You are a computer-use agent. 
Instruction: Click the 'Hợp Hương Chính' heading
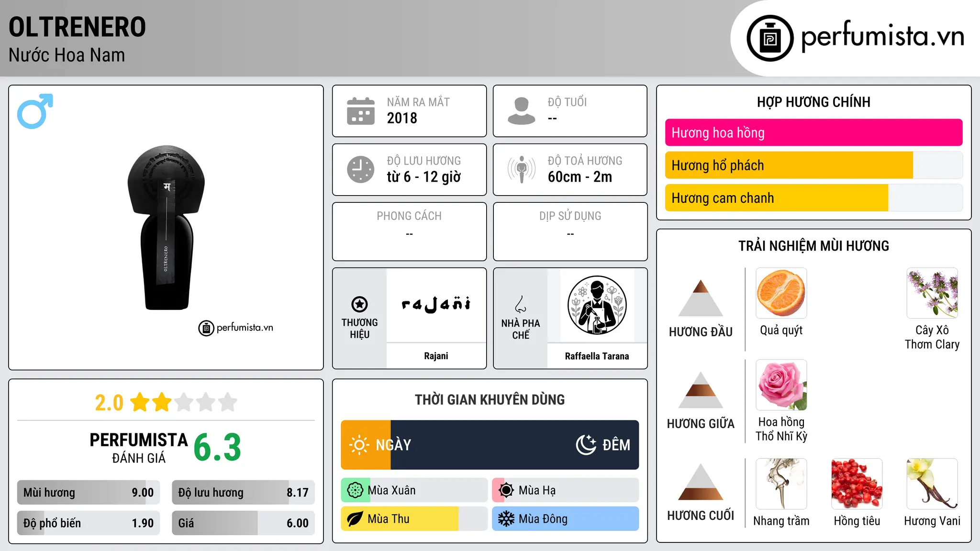(813, 102)
